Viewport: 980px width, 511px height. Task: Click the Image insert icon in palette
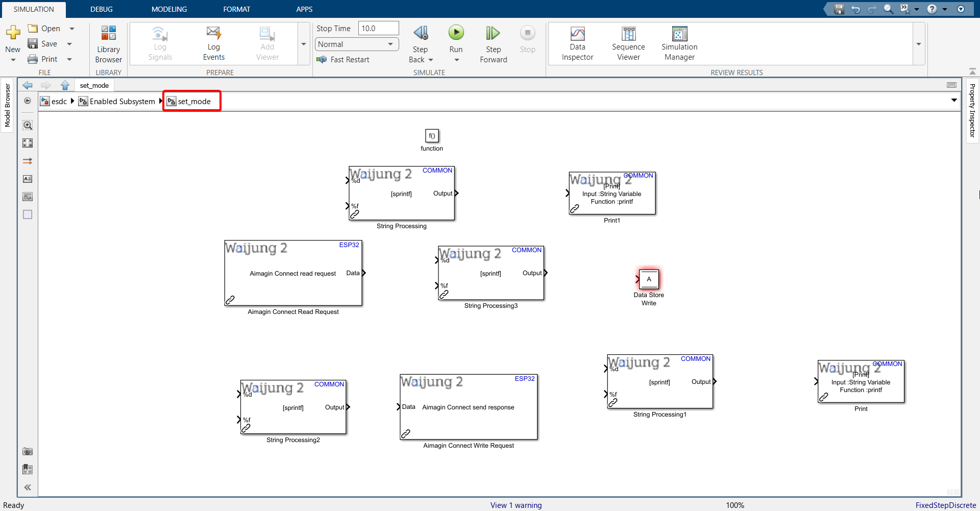point(28,197)
